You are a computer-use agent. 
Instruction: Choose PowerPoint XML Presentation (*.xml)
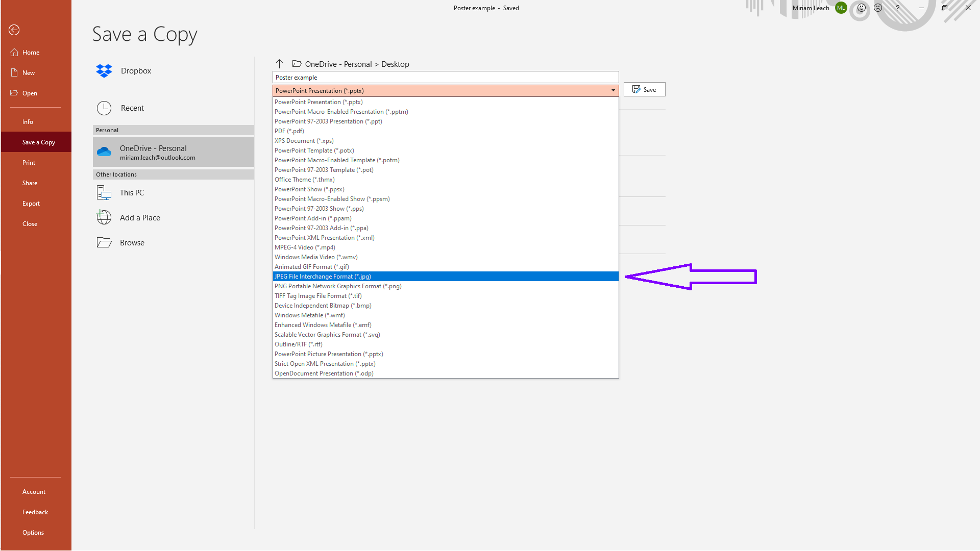coord(446,238)
